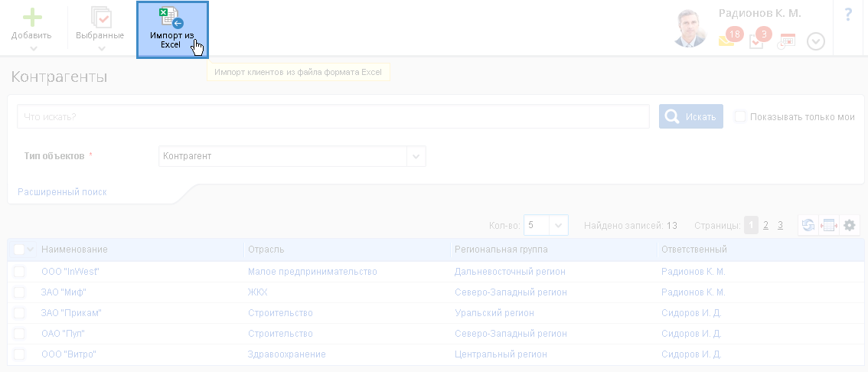Go to page 2 of results
Viewport: 868px width, 372px height.
765,225
